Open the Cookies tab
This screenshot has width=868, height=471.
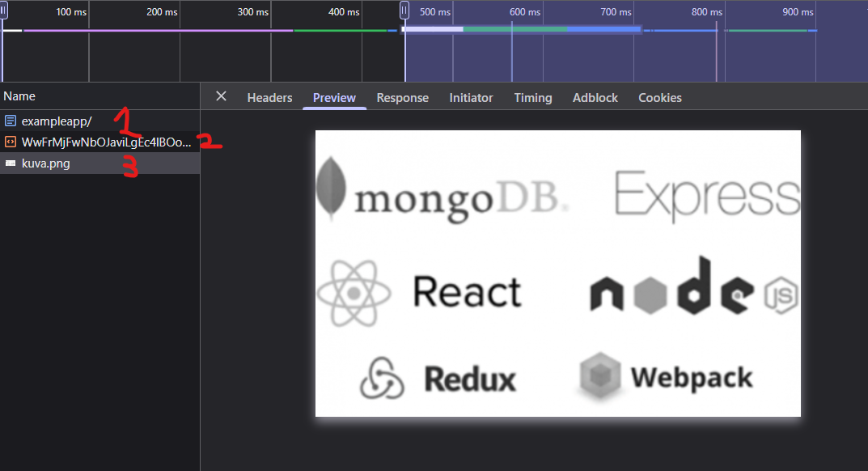point(659,98)
